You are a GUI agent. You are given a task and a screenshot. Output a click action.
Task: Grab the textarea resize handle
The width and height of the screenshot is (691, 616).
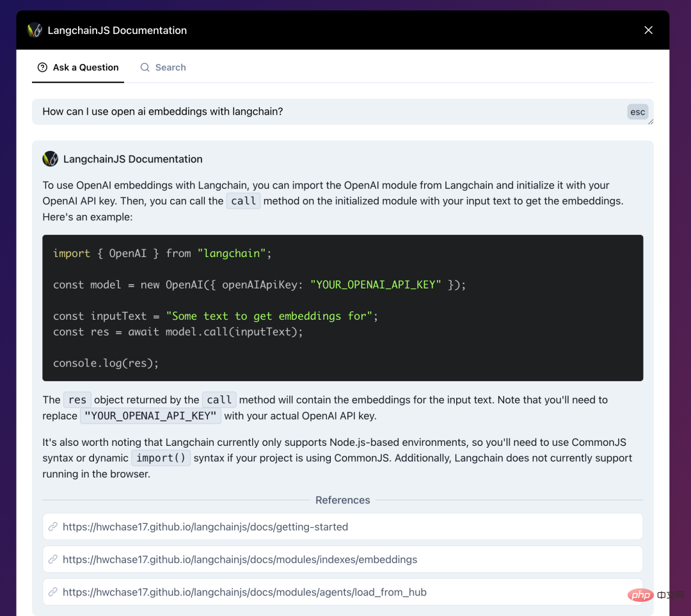click(x=650, y=122)
